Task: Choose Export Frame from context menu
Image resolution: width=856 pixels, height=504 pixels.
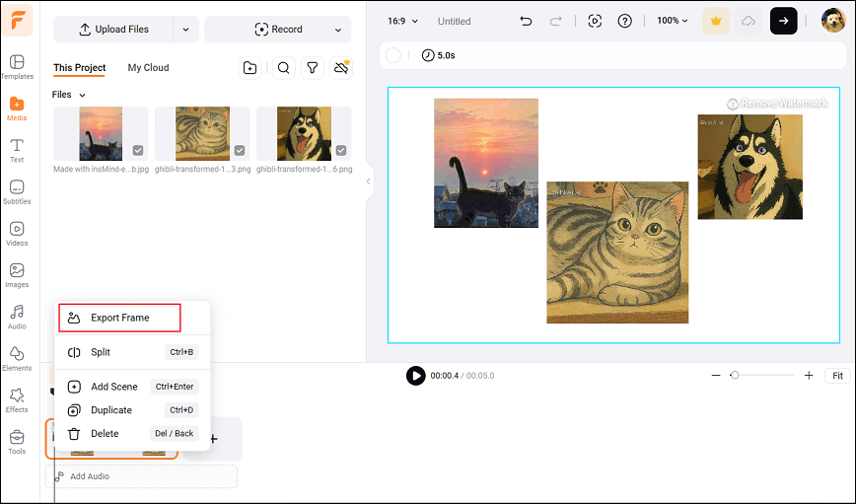Action: [x=119, y=318]
